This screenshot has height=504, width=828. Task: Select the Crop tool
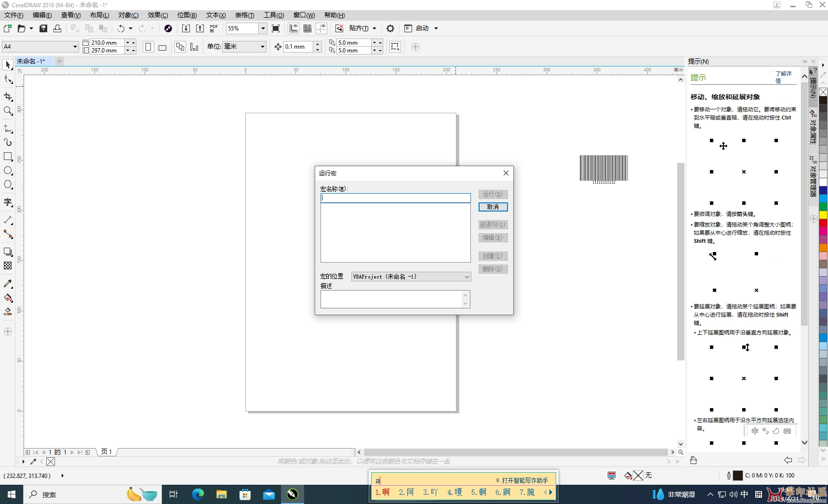click(x=8, y=97)
